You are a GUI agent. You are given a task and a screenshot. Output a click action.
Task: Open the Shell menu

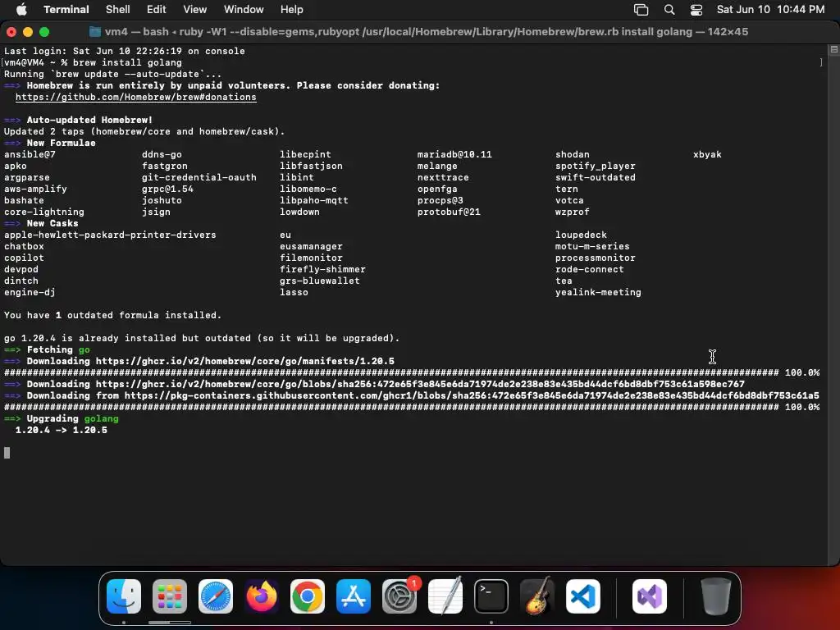(117, 9)
